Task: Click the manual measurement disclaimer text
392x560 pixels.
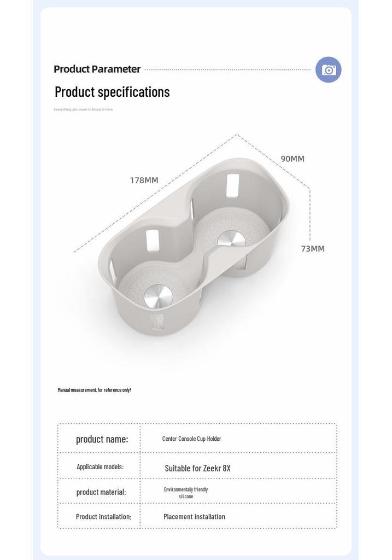Action: [x=94, y=390]
